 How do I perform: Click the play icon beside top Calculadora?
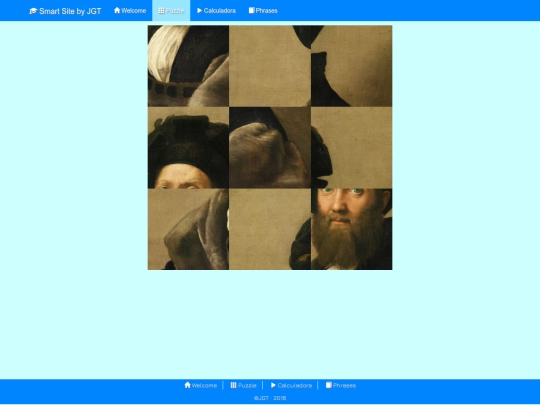click(199, 10)
